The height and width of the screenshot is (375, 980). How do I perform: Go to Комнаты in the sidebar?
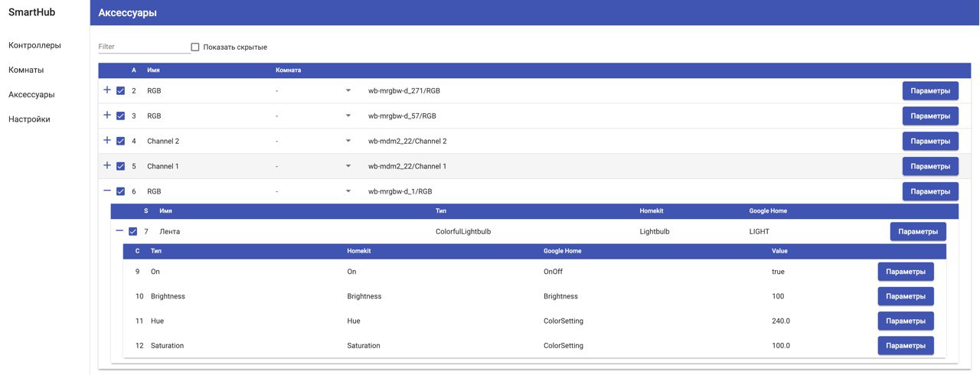pyautogui.click(x=26, y=70)
